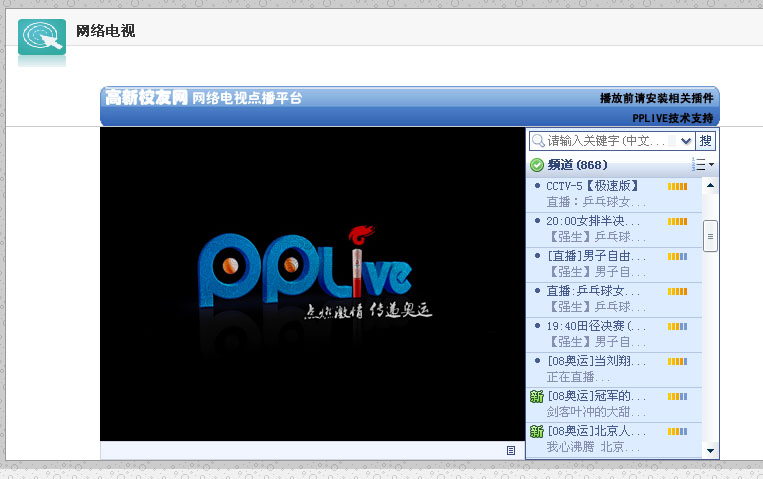Screen dimensions: 763x479
Task: Click channel list scrollbar up arrow
Action: [710, 185]
